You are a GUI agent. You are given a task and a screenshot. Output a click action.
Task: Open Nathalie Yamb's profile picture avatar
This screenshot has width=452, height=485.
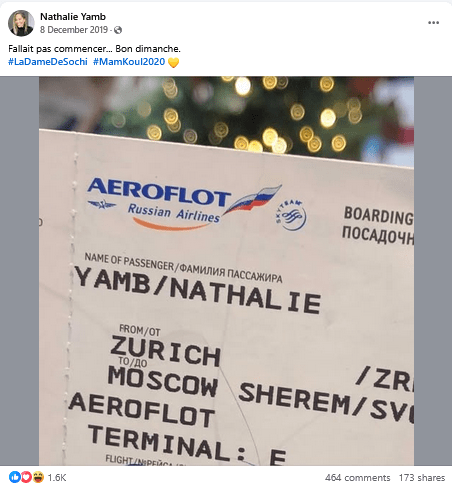21,23
